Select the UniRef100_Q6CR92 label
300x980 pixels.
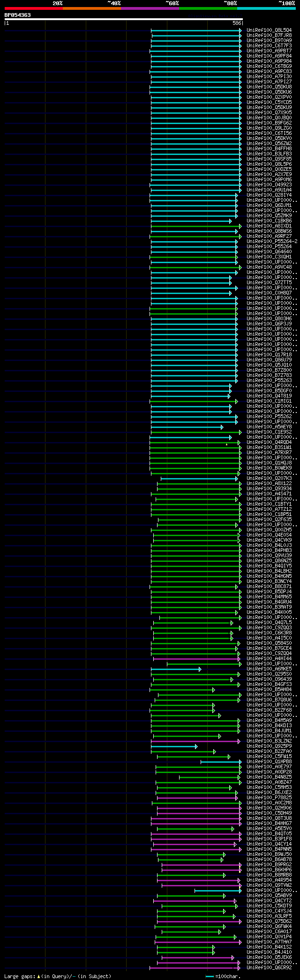[x=269, y=967]
